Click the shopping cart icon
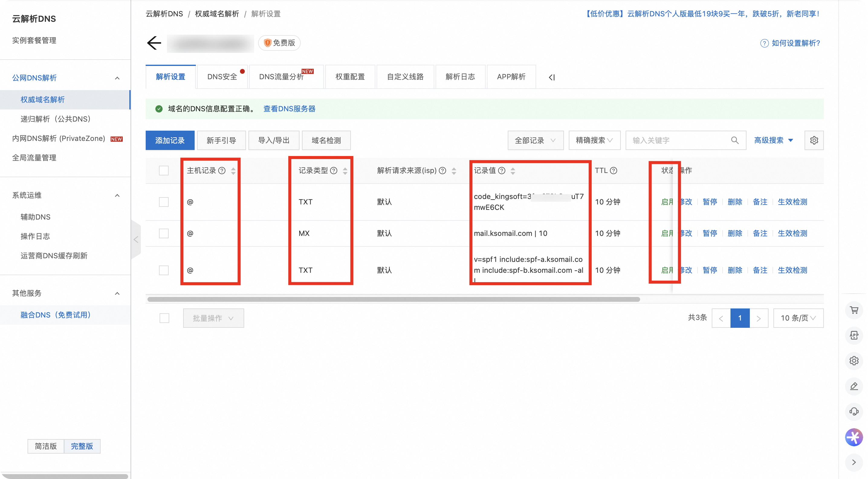 tap(853, 310)
